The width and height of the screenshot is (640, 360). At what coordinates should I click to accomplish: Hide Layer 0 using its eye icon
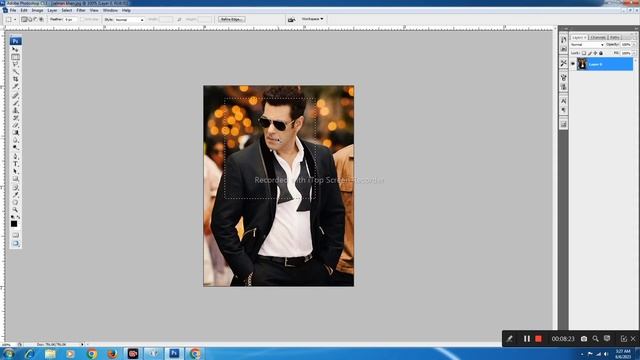tap(573, 64)
